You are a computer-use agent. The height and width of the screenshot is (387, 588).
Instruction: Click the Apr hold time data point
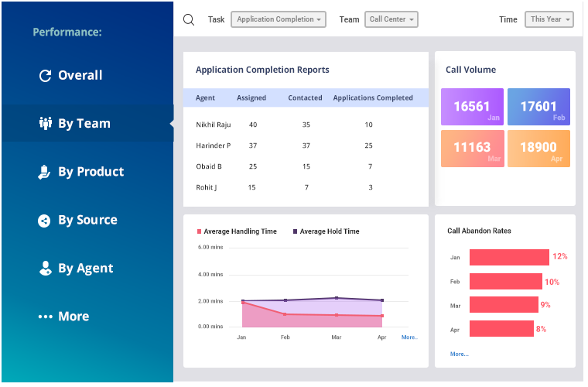pyautogui.click(x=382, y=300)
